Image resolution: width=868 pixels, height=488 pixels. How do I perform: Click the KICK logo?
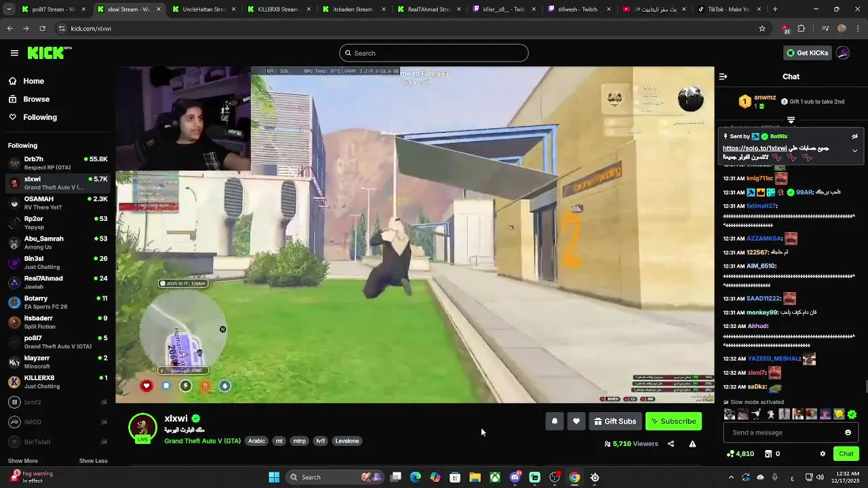coord(50,53)
